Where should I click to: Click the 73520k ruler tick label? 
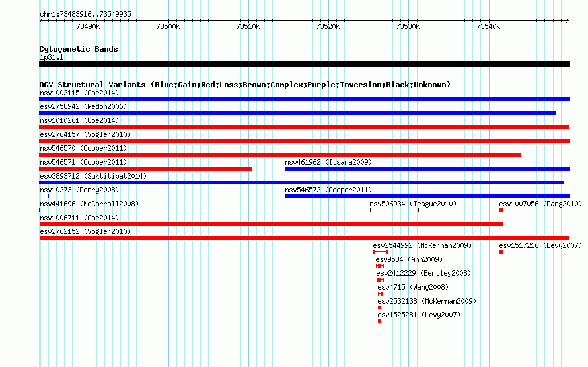pyautogui.click(x=328, y=26)
